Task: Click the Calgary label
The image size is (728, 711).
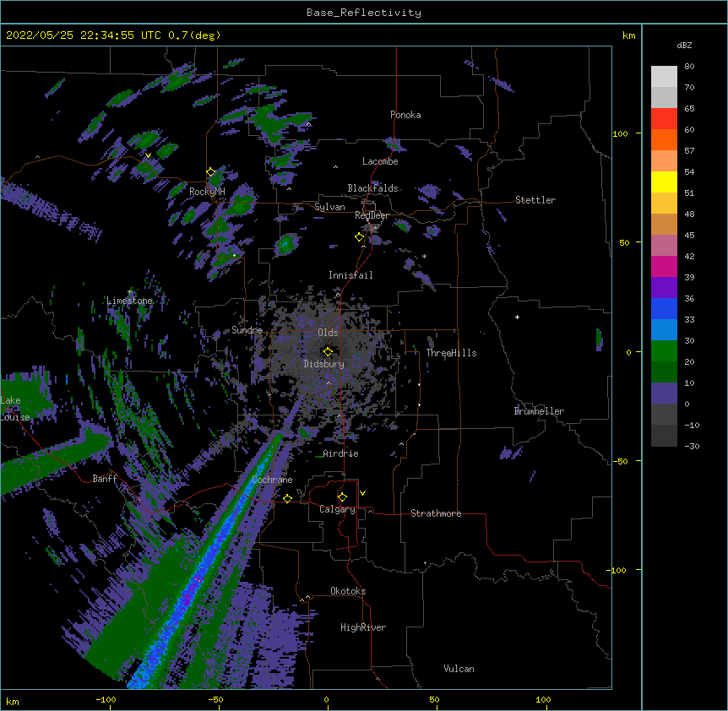Action: [338, 509]
